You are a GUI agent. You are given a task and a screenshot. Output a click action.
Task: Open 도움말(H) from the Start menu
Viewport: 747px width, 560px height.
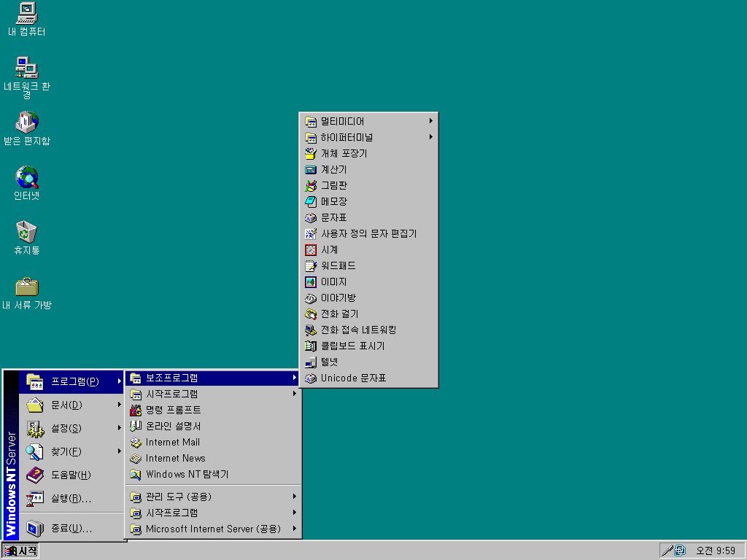click(x=71, y=475)
